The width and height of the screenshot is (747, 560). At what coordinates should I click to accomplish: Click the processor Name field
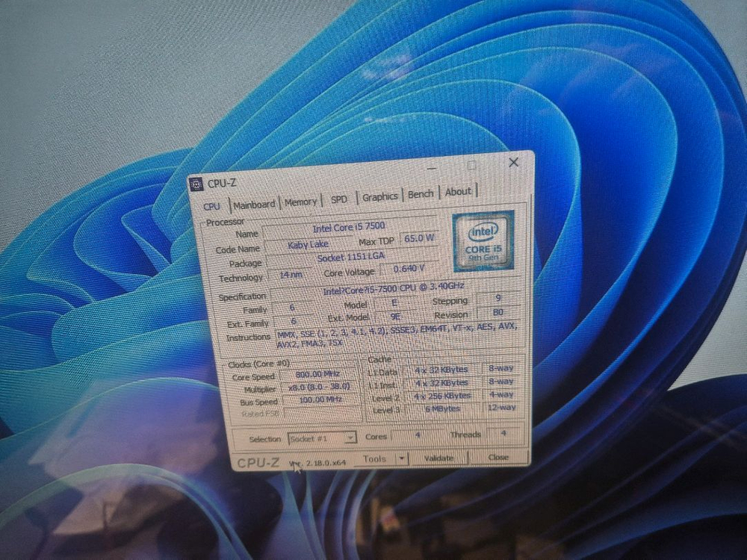pos(350,228)
